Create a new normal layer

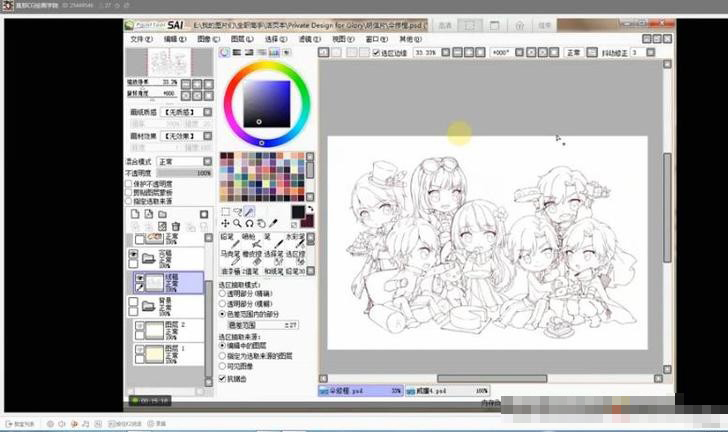[x=135, y=214]
